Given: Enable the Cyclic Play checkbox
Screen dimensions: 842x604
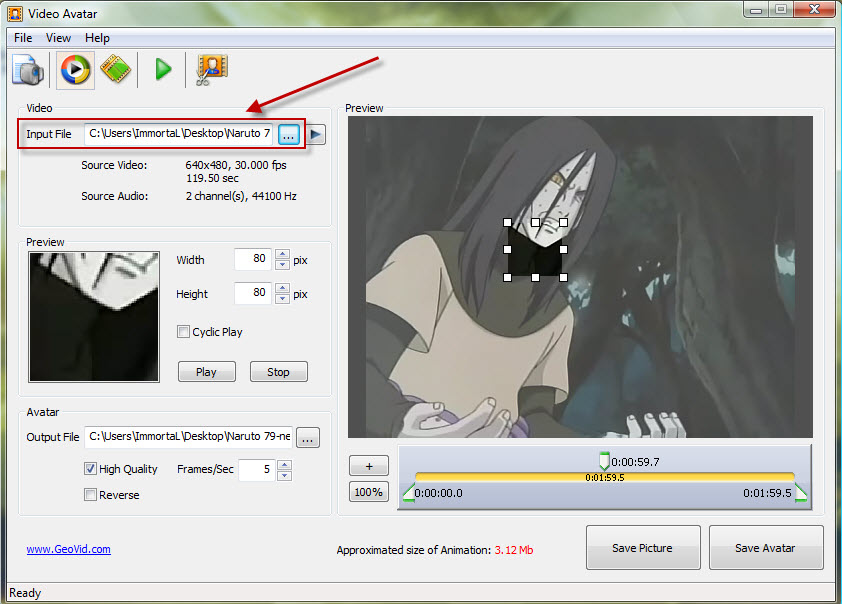Looking at the screenshot, I should pyautogui.click(x=183, y=332).
